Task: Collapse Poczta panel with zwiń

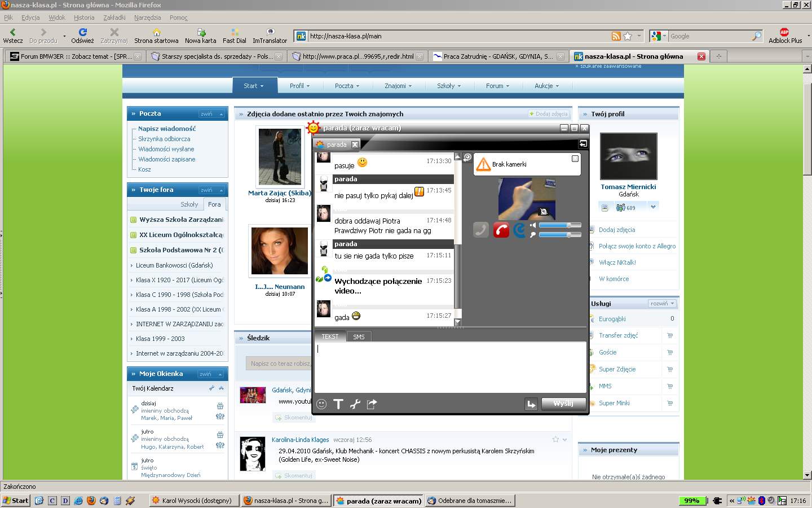Action: 211,114
